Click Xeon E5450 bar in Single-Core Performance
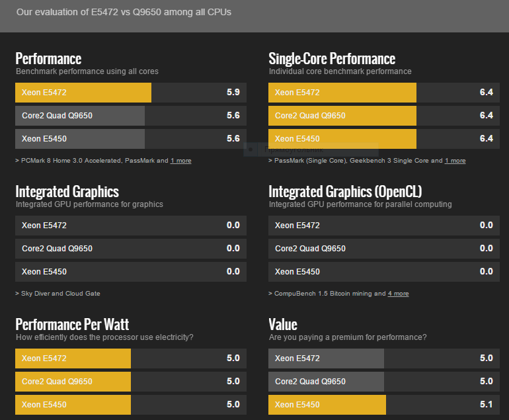Viewport: 509px width, 420px height. click(384, 139)
